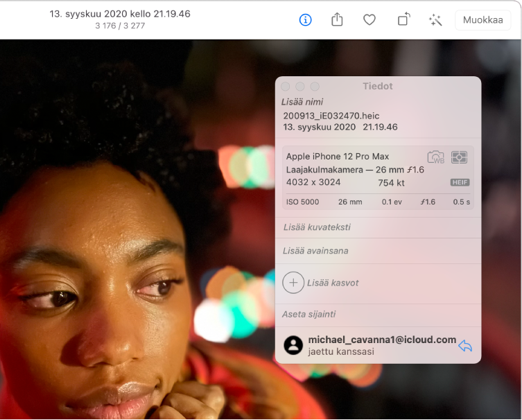Click the HEIF format badge
Image resolution: width=522 pixels, height=420 pixels.
[459, 182]
